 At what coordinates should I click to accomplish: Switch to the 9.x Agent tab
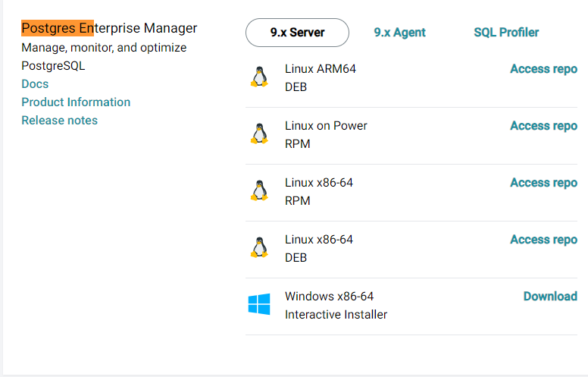pyautogui.click(x=399, y=33)
